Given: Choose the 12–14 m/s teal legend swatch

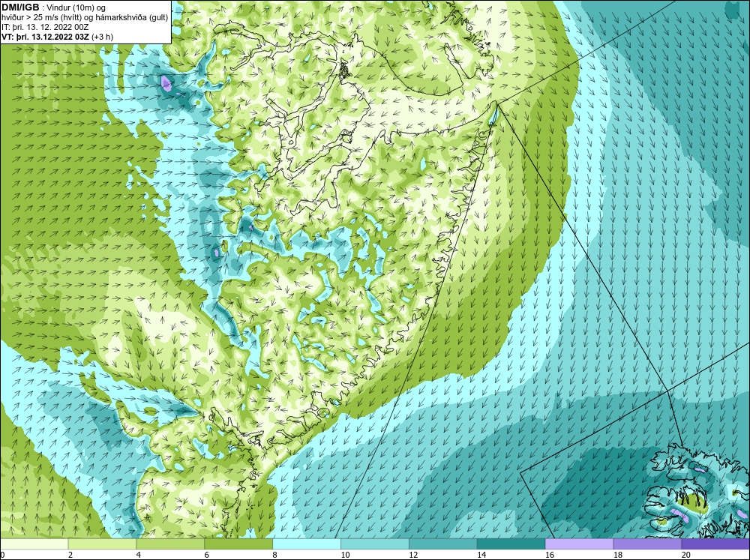Looking at the screenshot, I should pyautogui.click(x=443, y=544).
